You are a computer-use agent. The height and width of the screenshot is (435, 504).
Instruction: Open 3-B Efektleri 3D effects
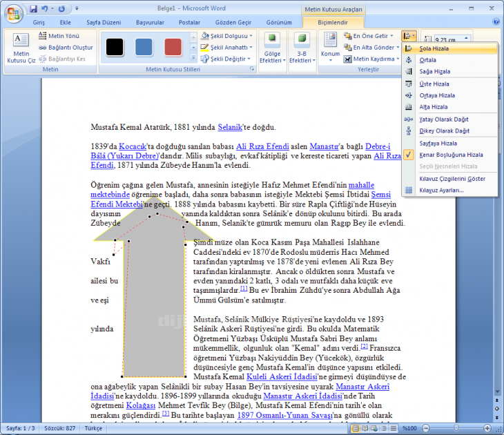pyautogui.click(x=302, y=48)
